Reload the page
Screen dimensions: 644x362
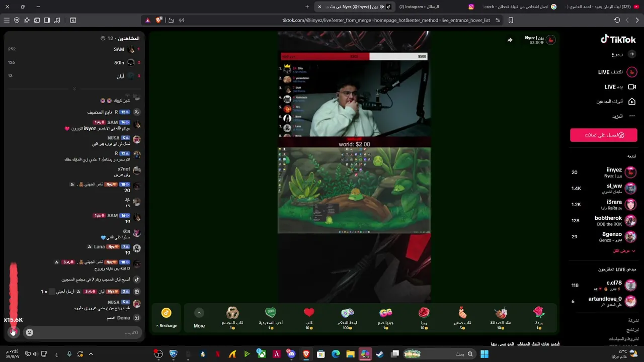tap(617, 20)
